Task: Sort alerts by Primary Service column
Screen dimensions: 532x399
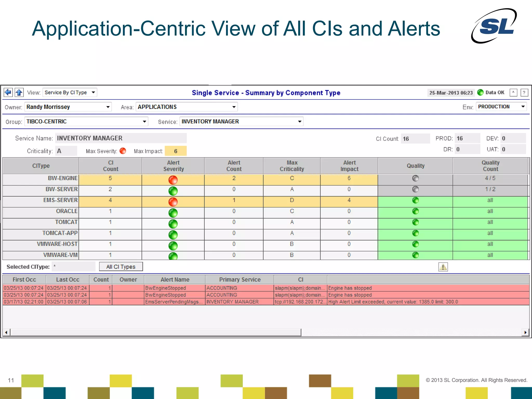Action: tap(240, 280)
